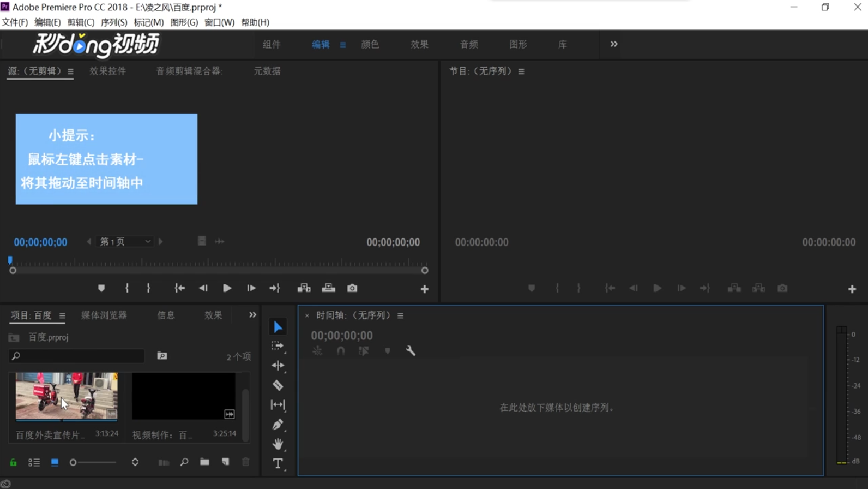Screen dimensions: 868x489
Task: Expand project panel tabs overflow chevron
Action: pyautogui.click(x=252, y=315)
